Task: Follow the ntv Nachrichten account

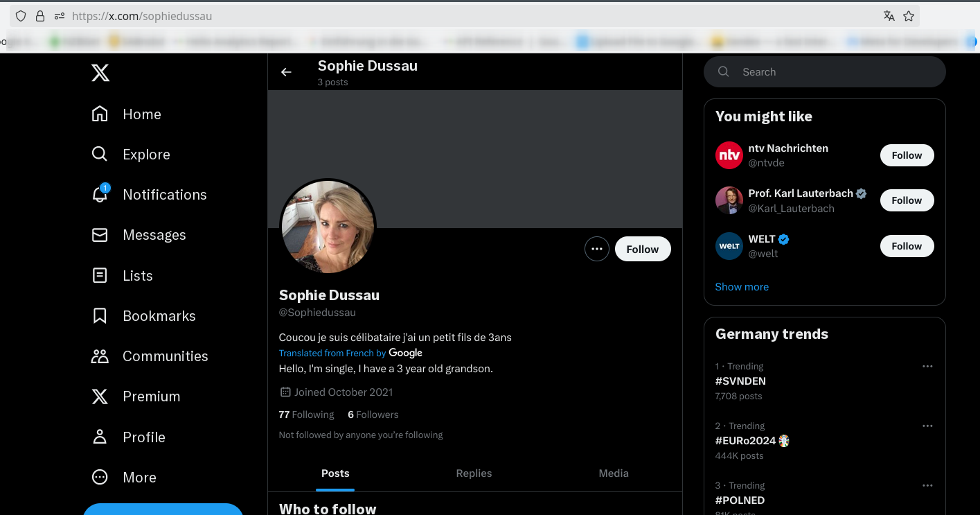Action: pyautogui.click(x=907, y=155)
